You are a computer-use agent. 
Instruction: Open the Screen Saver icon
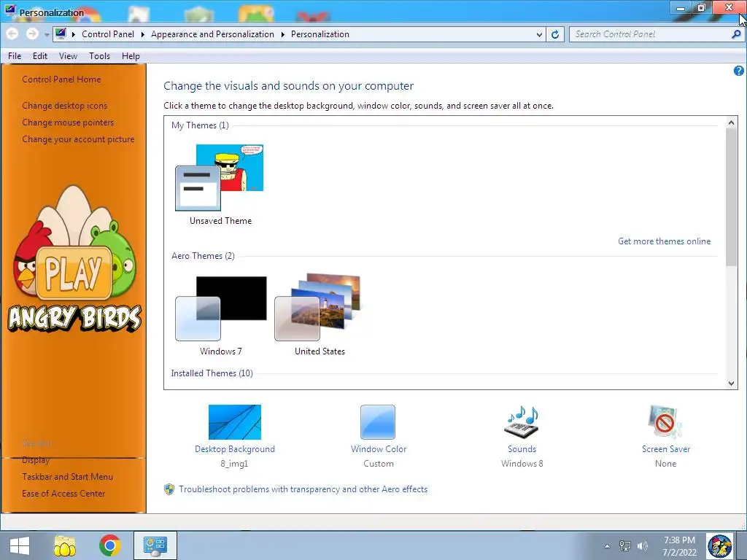665,422
